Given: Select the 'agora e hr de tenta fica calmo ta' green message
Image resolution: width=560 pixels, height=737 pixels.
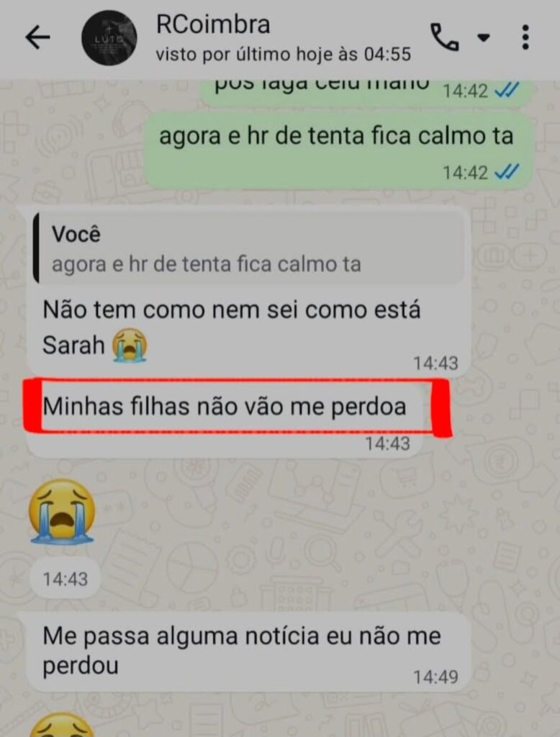Looking at the screenshot, I should 338,151.
